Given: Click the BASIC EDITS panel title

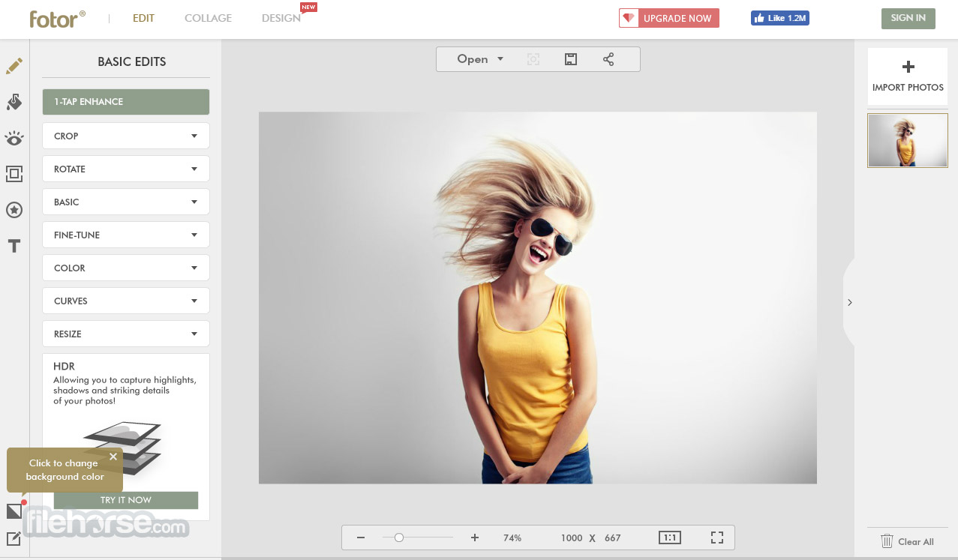Looking at the screenshot, I should tap(132, 61).
